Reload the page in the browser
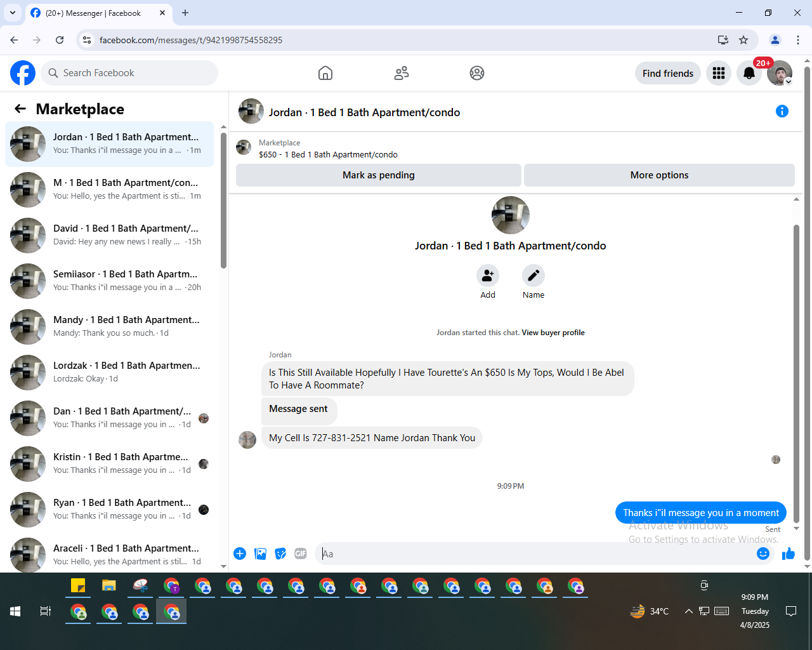The image size is (812, 650). point(60,40)
